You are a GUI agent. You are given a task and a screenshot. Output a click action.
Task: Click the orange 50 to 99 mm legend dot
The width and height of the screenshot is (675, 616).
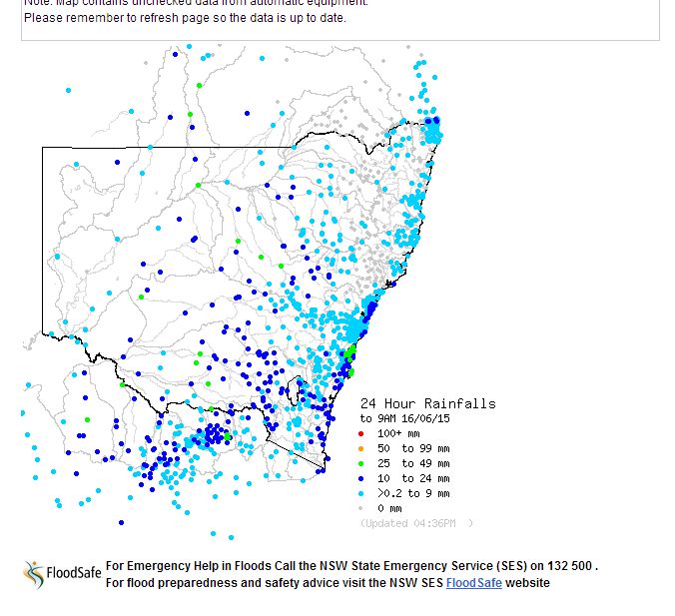[360, 448]
